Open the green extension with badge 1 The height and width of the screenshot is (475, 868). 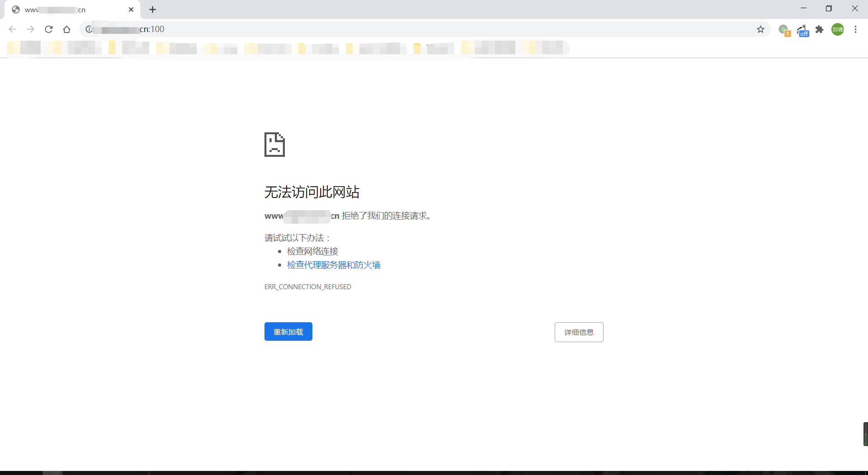click(784, 30)
